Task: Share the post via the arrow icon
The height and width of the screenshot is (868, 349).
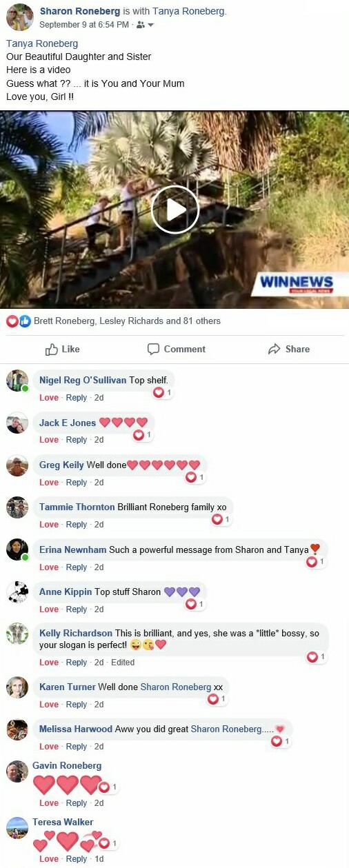Action: coord(289,349)
